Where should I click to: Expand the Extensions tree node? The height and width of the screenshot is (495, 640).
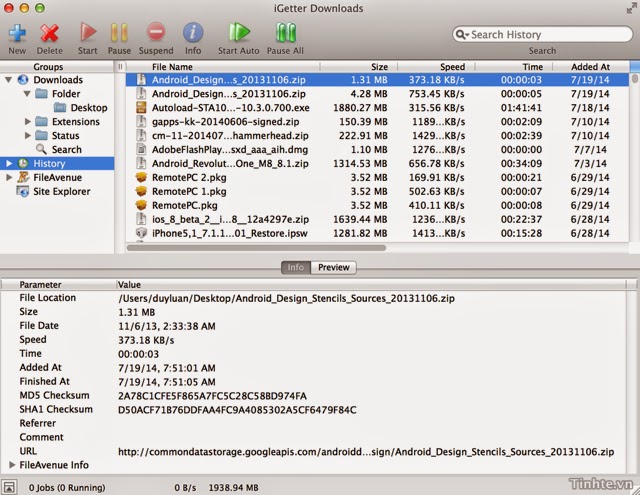click(x=27, y=122)
